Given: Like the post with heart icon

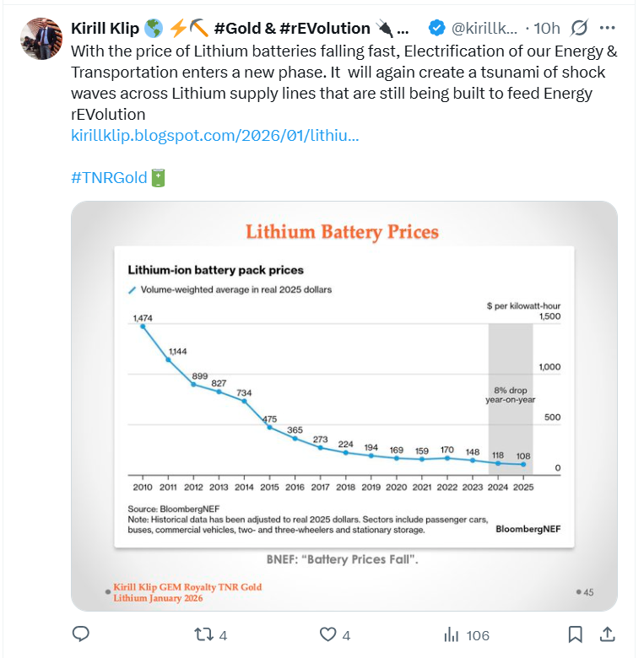Looking at the screenshot, I should coord(327,634).
